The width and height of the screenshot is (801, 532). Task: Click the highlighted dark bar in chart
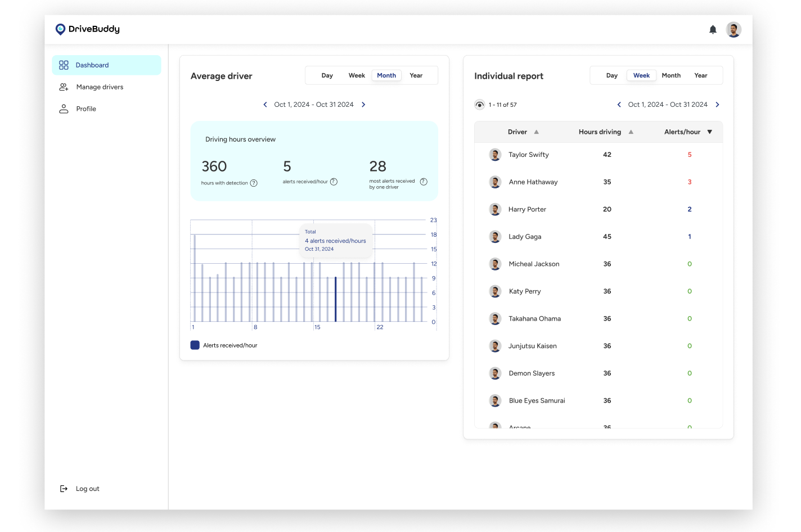click(336, 299)
